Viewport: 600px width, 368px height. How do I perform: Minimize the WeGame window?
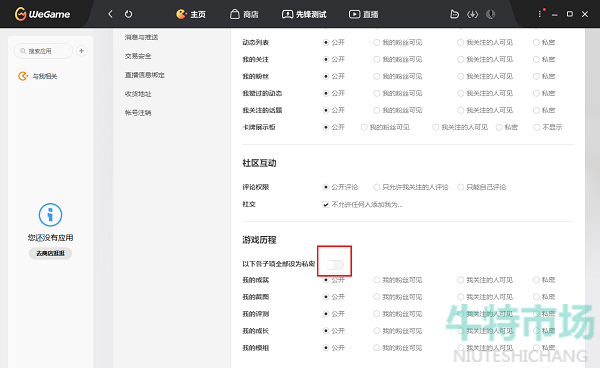(x=555, y=15)
